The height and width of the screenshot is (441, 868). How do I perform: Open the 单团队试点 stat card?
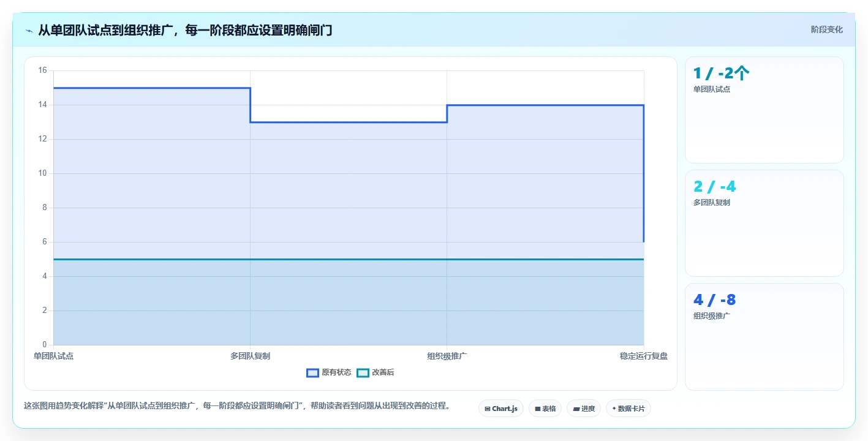[764, 110]
